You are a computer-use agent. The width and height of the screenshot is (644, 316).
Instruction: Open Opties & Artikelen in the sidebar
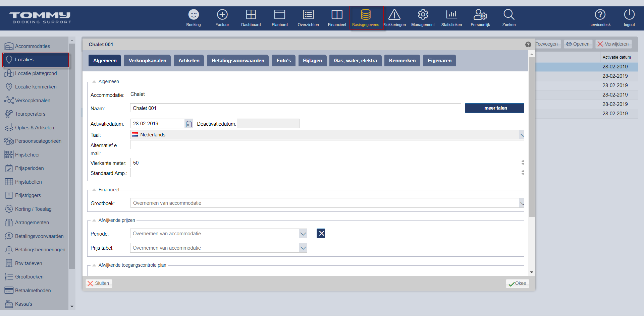click(x=35, y=128)
